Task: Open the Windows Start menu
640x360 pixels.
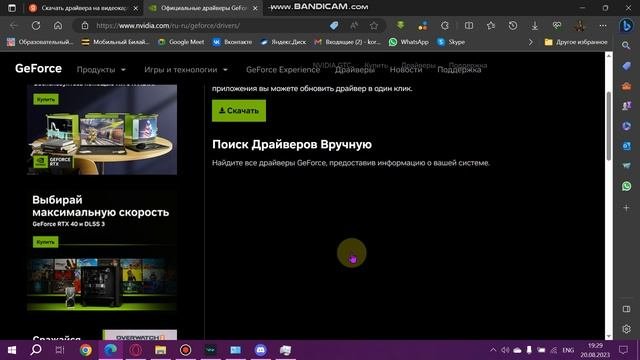Action: [12, 350]
